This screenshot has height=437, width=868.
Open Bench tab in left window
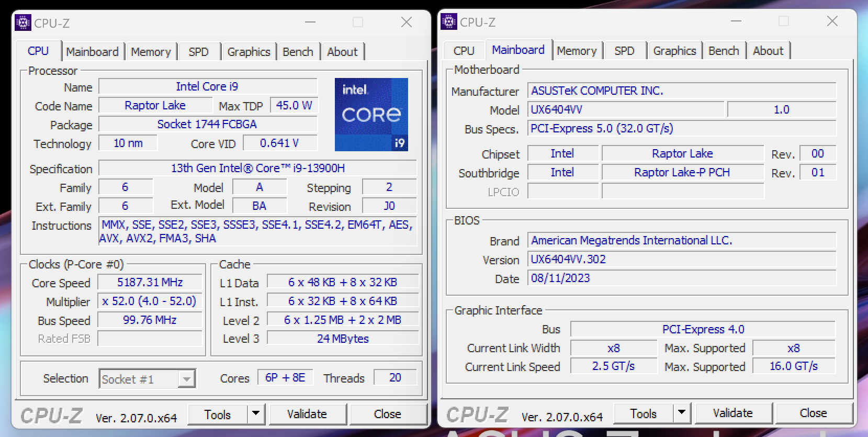(298, 52)
